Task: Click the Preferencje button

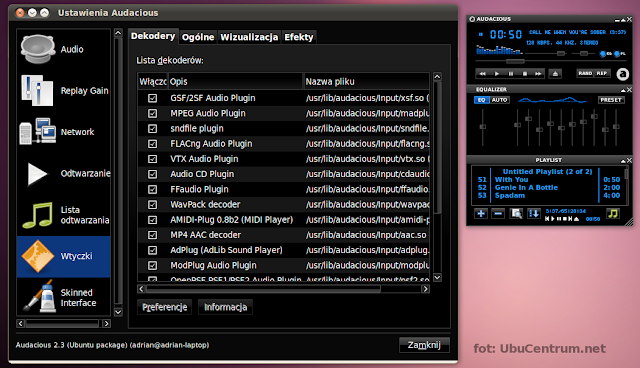Action: point(164,307)
